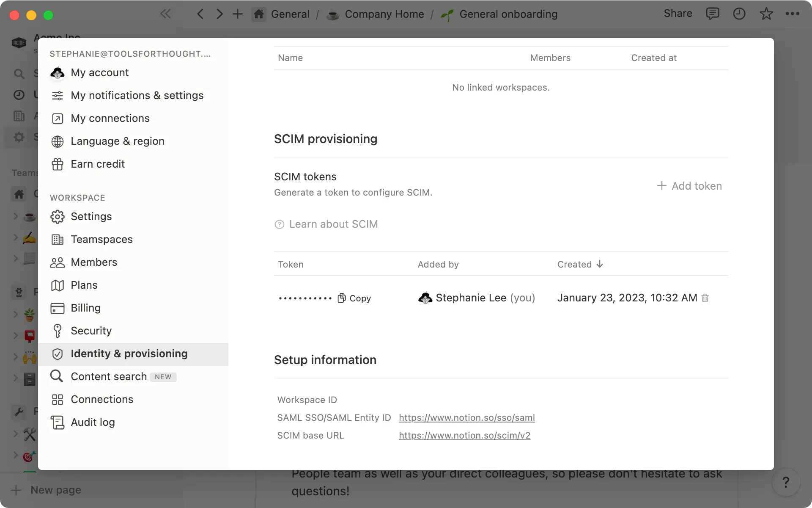This screenshot has width=812, height=508.
Task: Open the more options menu
Action: pyautogui.click(x=793, y=14)
